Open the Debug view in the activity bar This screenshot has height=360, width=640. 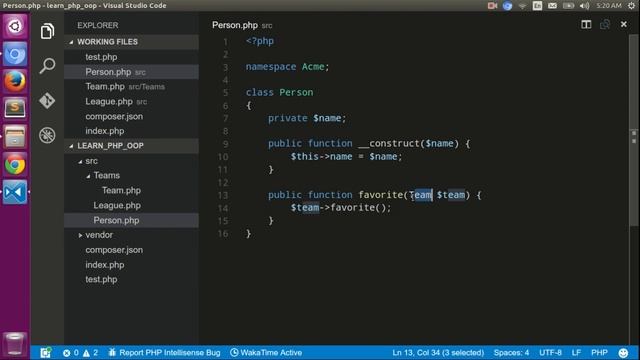pyautogui.click(x=47, y=135)
